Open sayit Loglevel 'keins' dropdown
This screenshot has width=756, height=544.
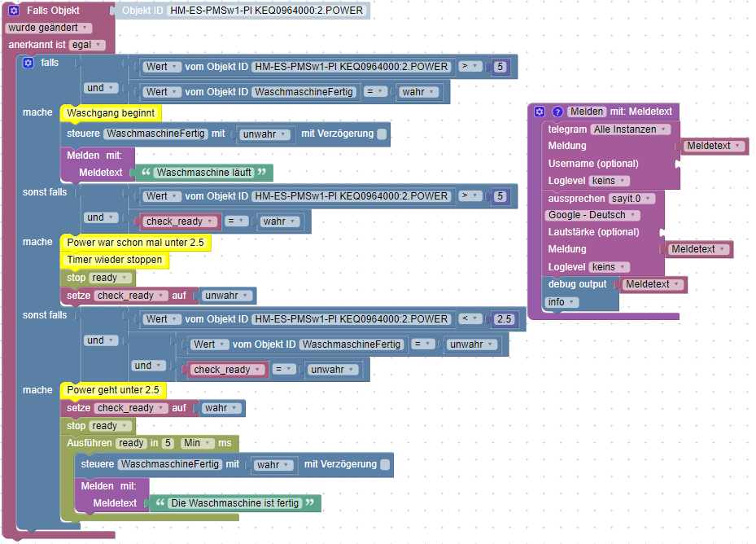609,267
